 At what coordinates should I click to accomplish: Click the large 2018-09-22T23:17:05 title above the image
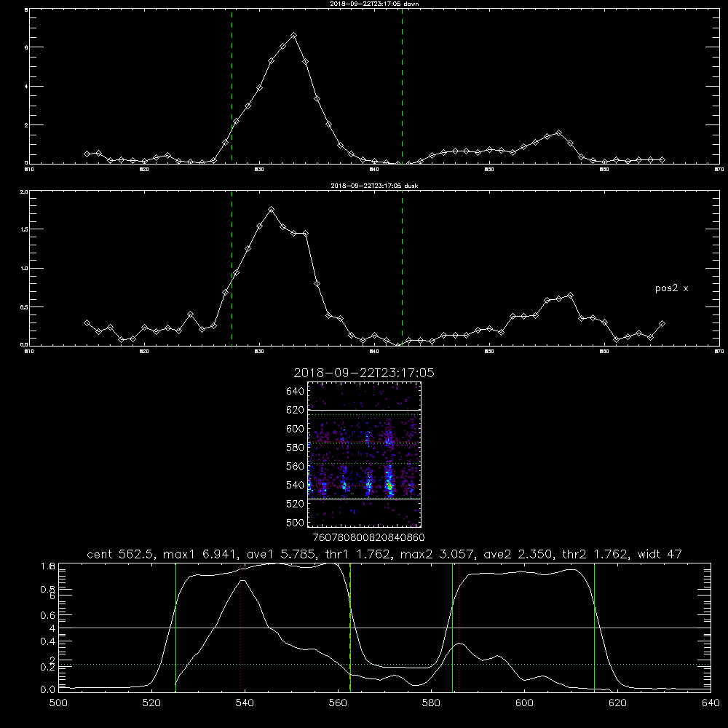coord(364,373)
